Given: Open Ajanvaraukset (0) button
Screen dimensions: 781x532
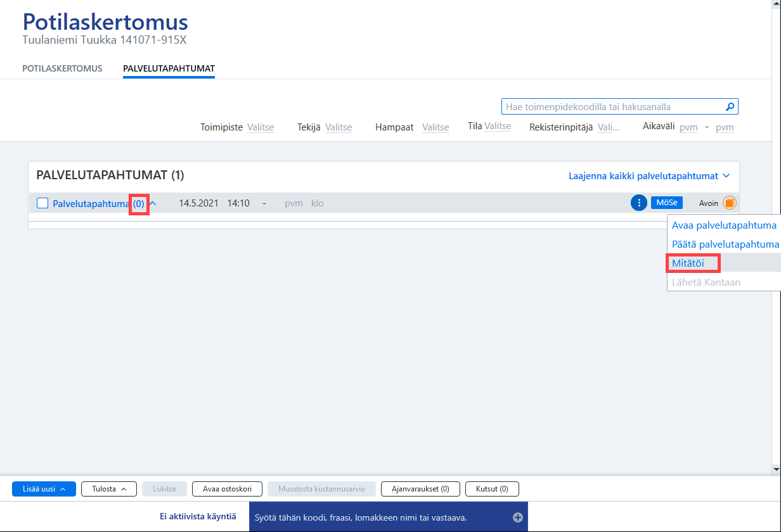Looking at the screenshot, I should point(420,489).
